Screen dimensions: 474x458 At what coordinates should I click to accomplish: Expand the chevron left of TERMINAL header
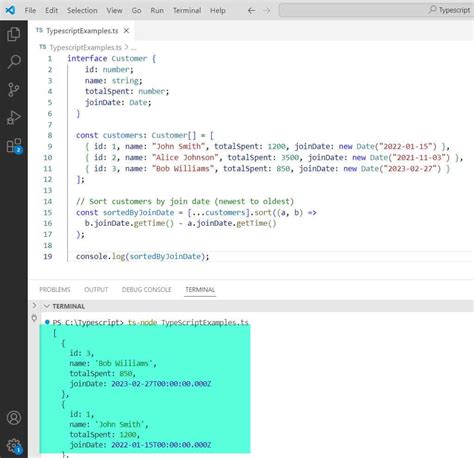coord(34,305)
